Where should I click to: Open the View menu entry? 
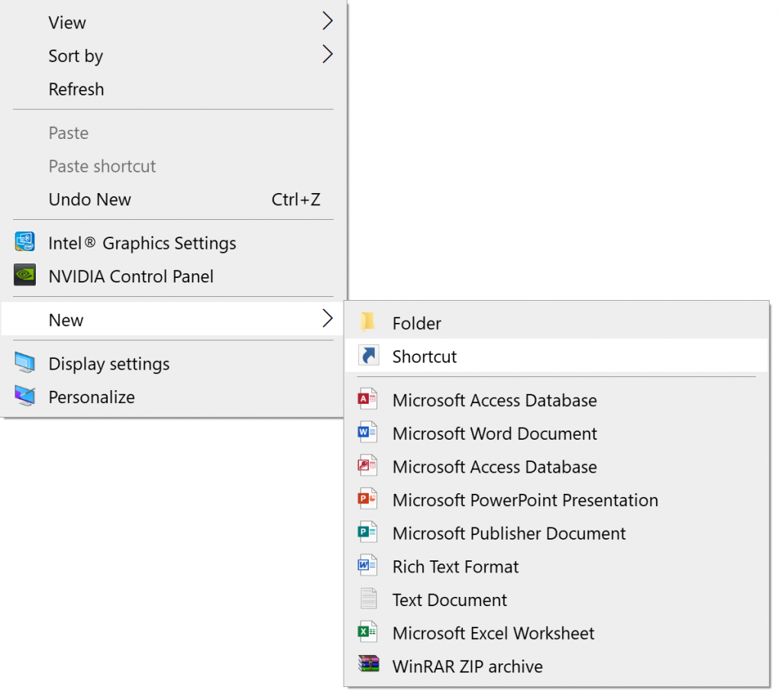[173, 22]
